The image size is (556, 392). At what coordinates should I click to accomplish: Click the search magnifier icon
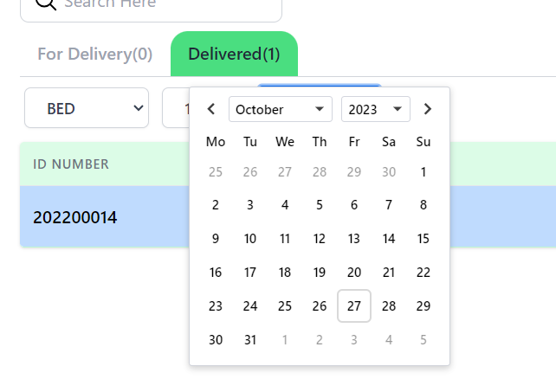46,4
